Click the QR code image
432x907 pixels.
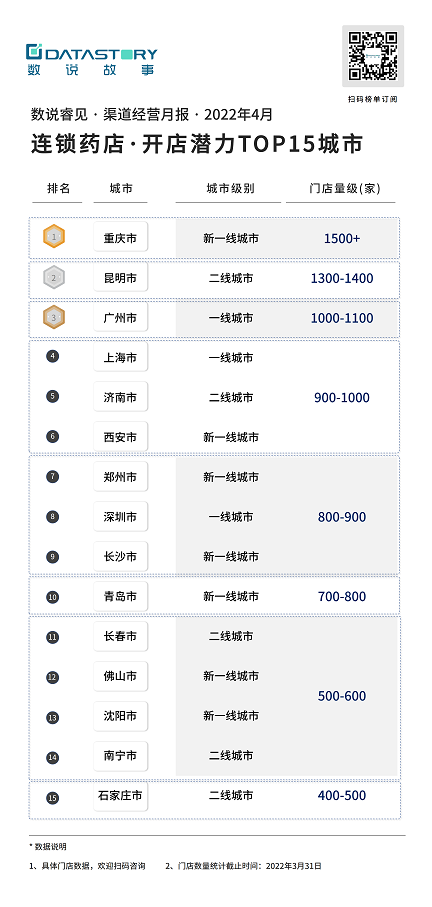(x=373, y=56)
